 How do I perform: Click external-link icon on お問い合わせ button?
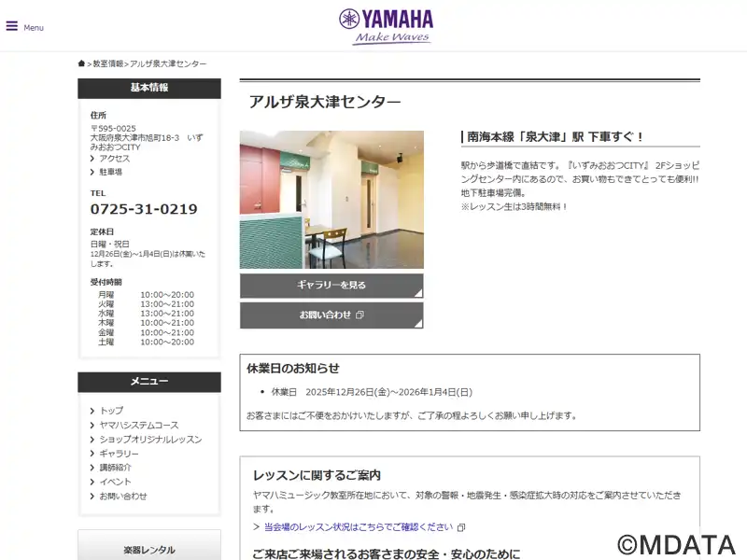pos(360,315)
